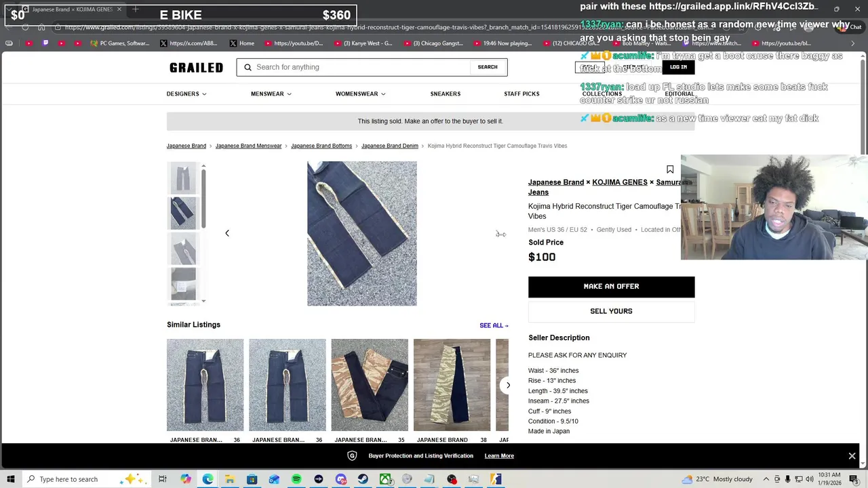Screen dimensions: 868x488
Task: Go to Japanese Brand Denim breadcrumb
Action: point(390,146)
